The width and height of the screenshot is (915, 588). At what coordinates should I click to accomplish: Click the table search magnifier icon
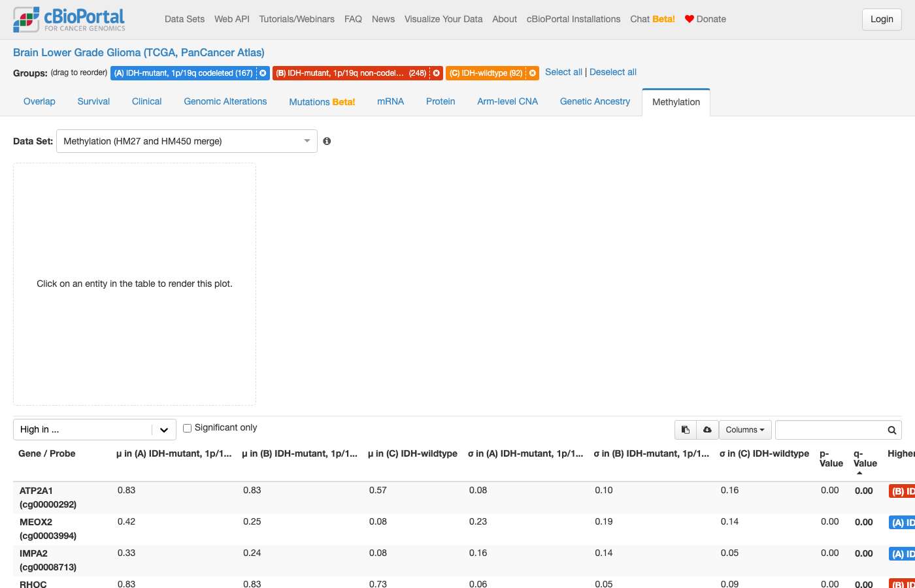pyautogui.click(x=891, y=430)
